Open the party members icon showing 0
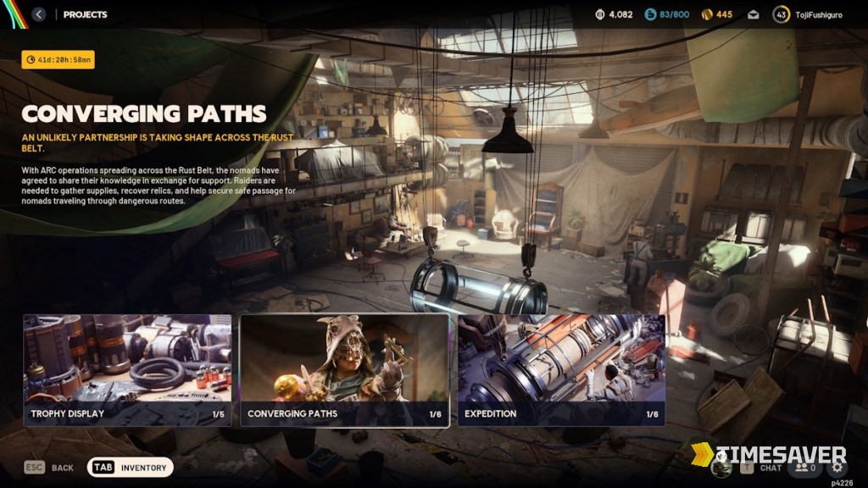868x488 pixels. coord(806,468)
